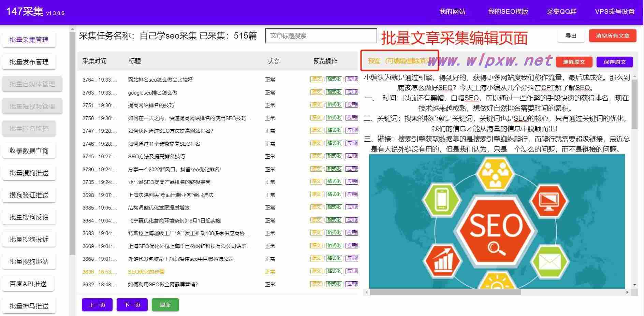Click 删除原文 button

point(574,62)
